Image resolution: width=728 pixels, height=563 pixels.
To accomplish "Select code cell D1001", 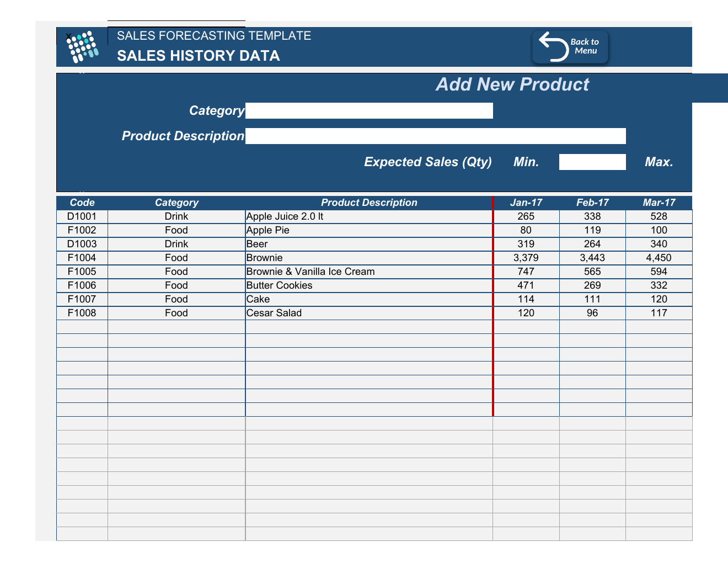I will click(82, 216).
